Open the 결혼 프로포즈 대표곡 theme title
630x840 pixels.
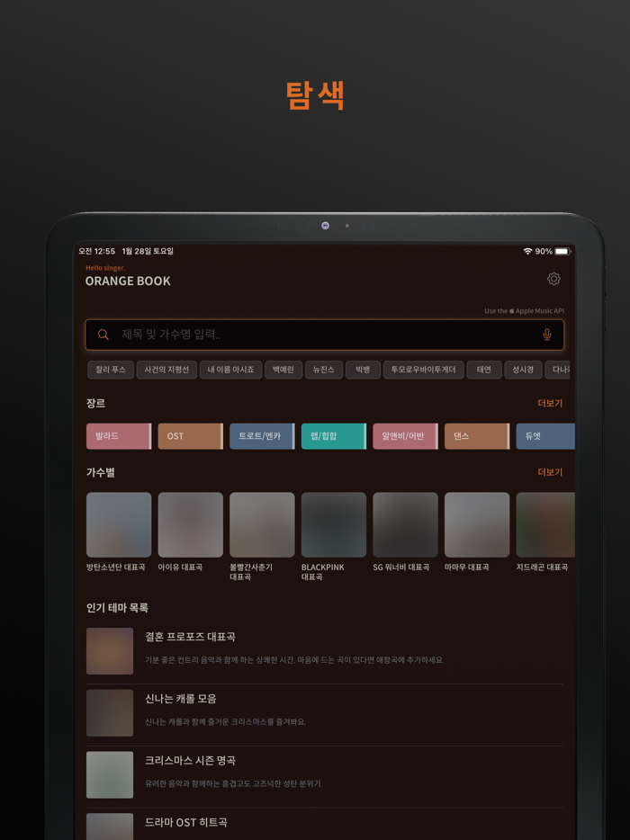coord(190,637)
